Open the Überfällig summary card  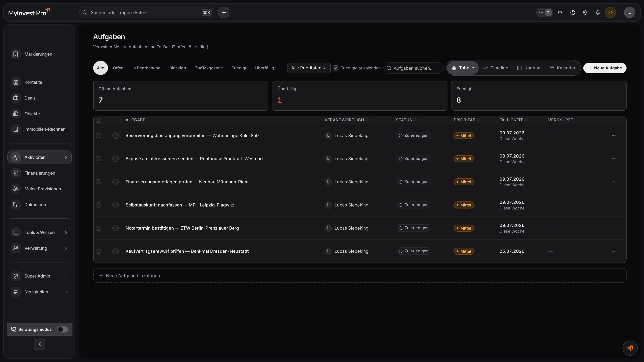click(x=360, y=96)
